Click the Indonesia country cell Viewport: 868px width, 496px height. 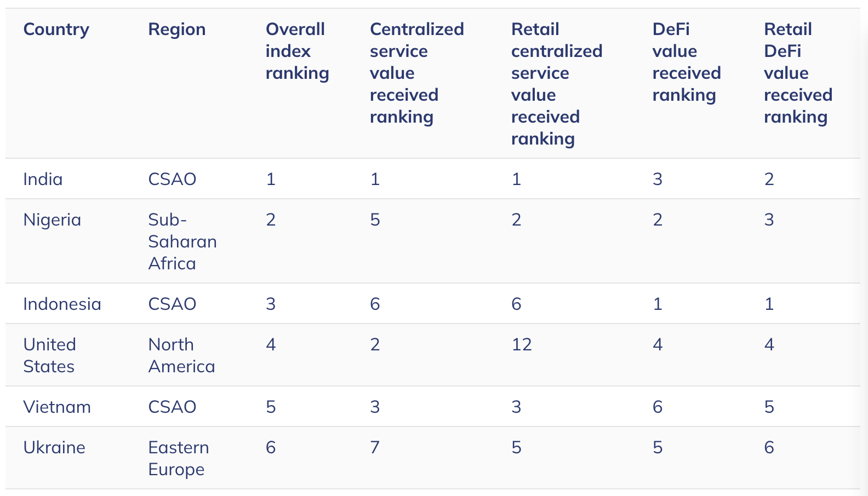click(62, 304)
